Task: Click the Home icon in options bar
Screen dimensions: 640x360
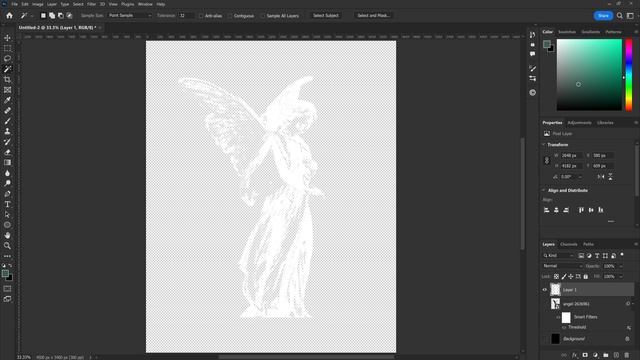Action: 9,16
